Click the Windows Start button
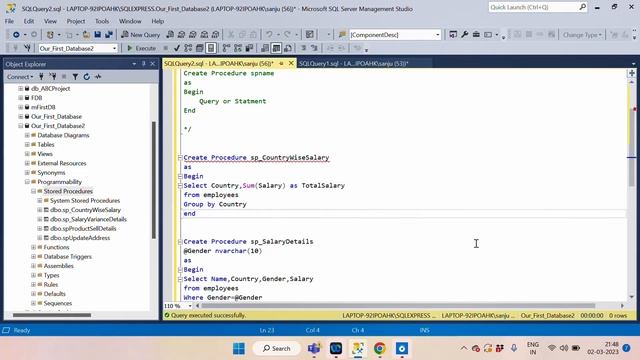Image resolution: width=640 pixels, height=360 pixels. point(239,348)
